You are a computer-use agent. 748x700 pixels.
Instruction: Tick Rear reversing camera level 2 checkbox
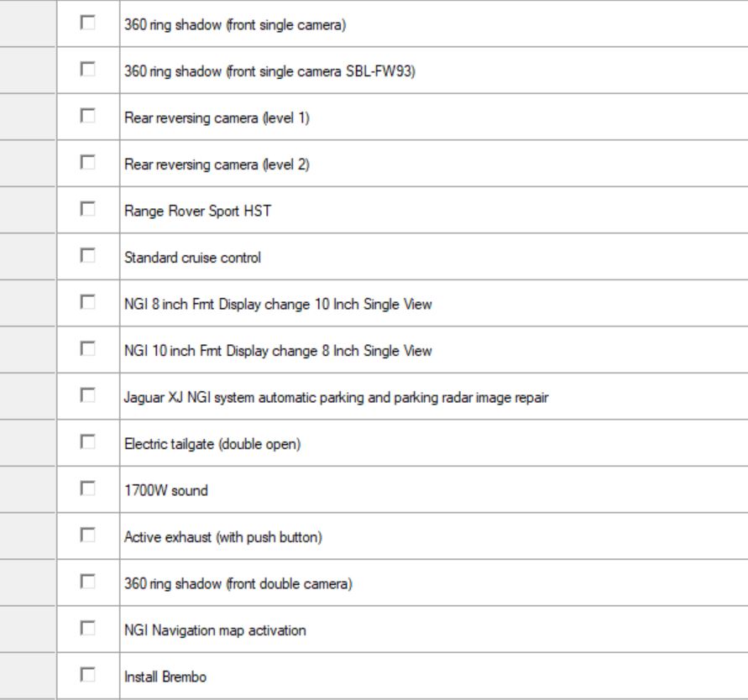(x=87, y=164)
